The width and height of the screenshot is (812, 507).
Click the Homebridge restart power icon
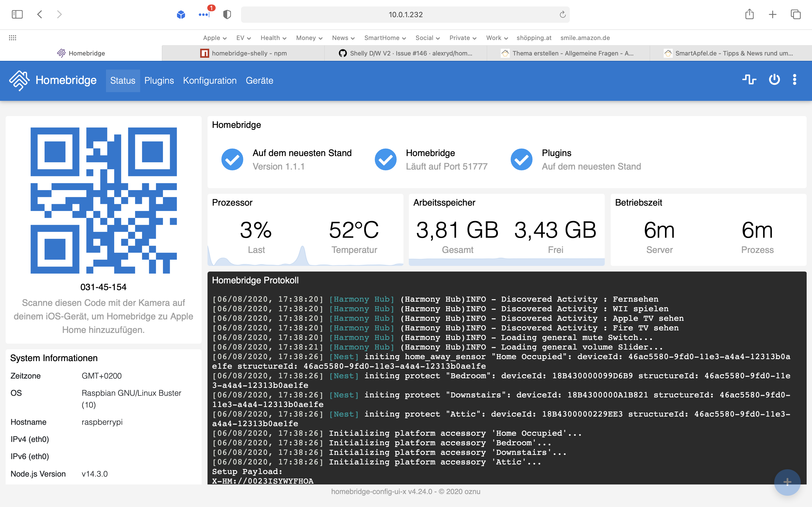point(774,80)
